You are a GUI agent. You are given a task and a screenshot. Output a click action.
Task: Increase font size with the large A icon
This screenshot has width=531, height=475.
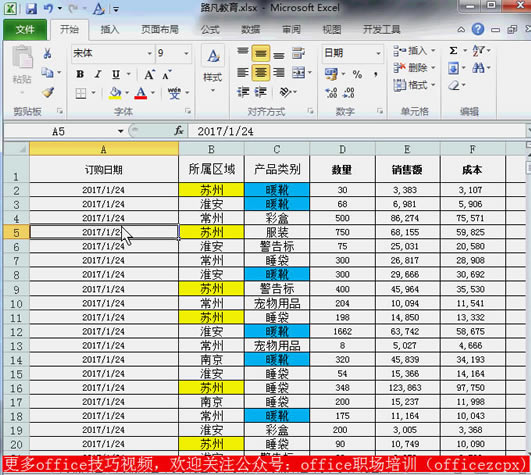(149, 74)
